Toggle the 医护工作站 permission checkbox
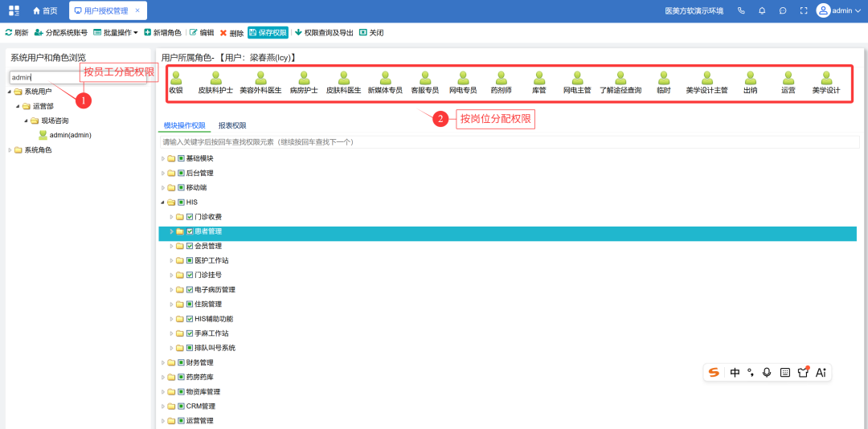 click(x=190, y=260)
